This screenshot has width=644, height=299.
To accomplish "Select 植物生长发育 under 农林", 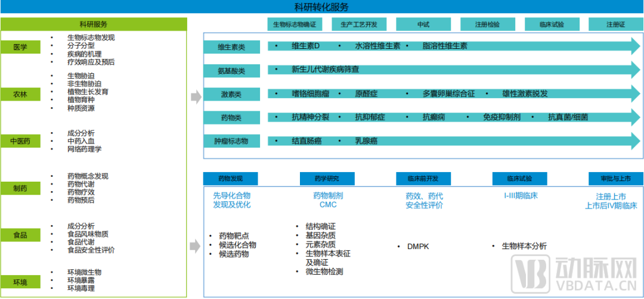I will tap(88, 92).
